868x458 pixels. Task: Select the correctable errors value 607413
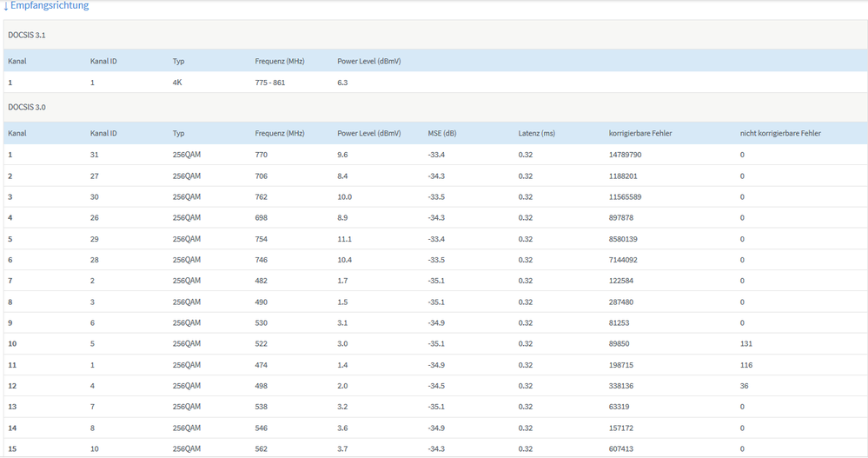621,449
